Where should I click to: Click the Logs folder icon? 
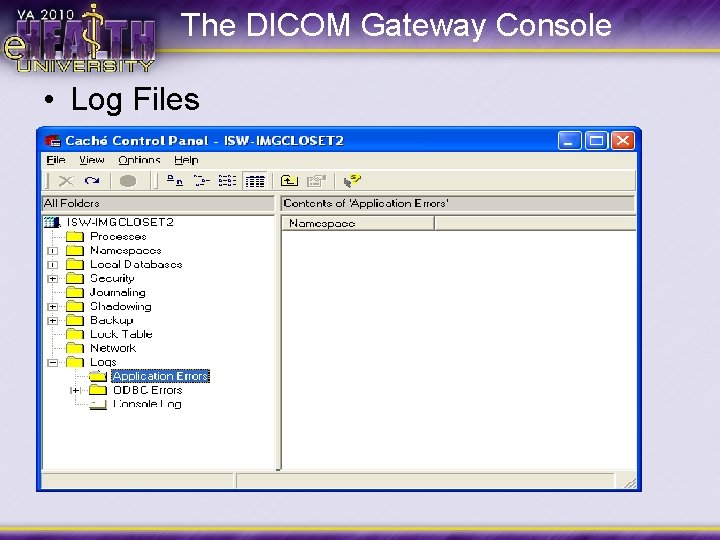pyautogui.click(x=75, y=362)
